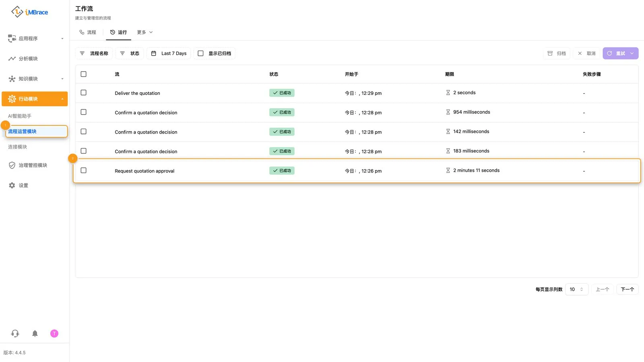This screenshot has width=644, height=362.
Task: Open headset support icon
Action: pos(15,333)
